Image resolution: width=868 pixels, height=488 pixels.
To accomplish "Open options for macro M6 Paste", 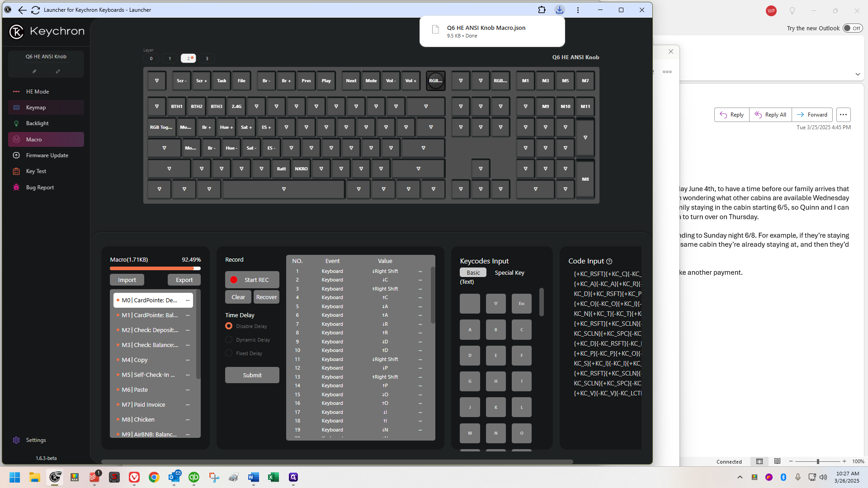I will [188, 390].
